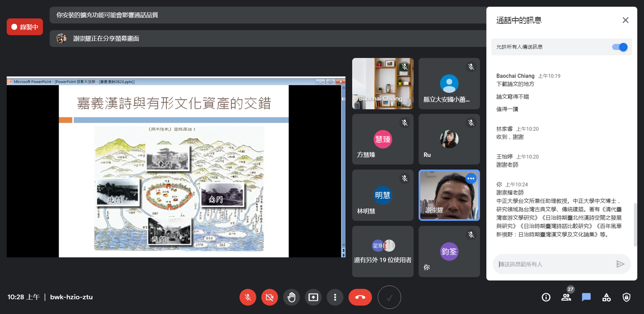Open the host controls shield icon
The height and width of the screenshot is (314, 644).
(626, 297)
